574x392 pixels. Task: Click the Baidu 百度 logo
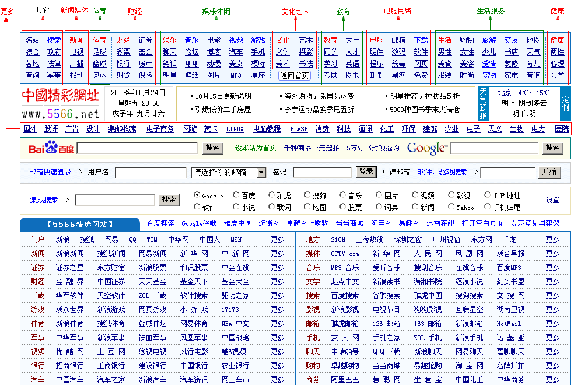pyautogui.click(x=51, y=148)
